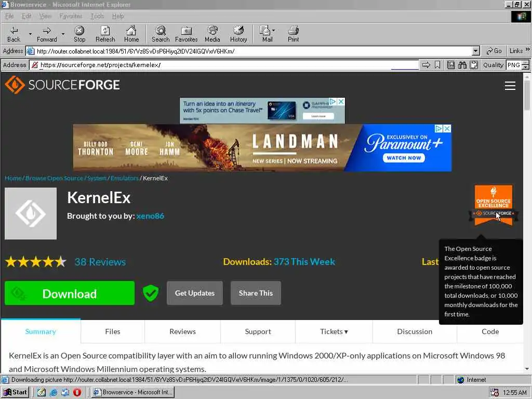This screenshot has height=399, width=532.
Task: Click the IE Back toolbar button
Action: [x=14, y=34]
